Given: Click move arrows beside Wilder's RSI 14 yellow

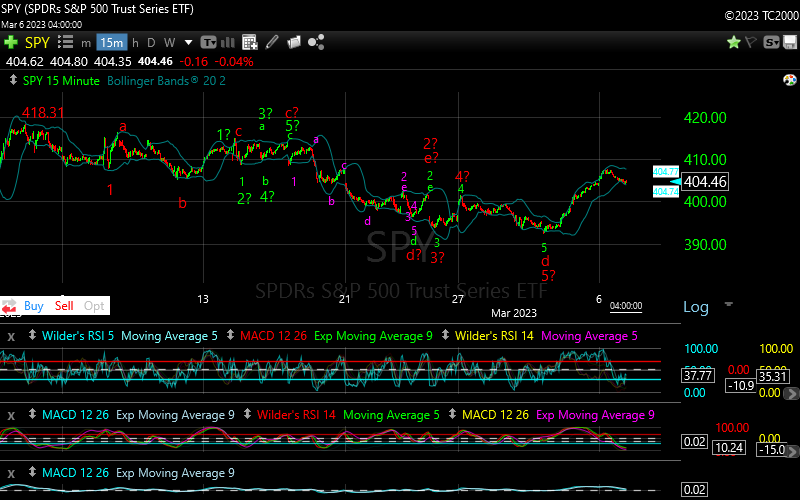Looking at the screenshot, I should [445, 335].
